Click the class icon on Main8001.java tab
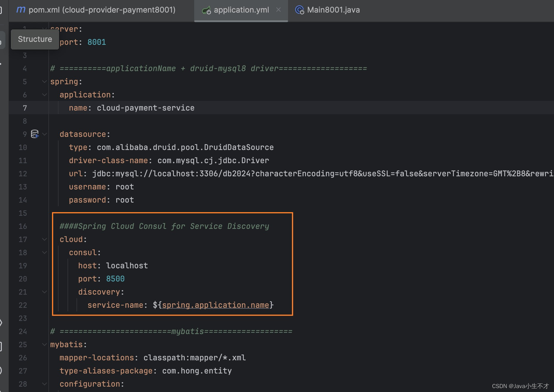 pos(300,10)
